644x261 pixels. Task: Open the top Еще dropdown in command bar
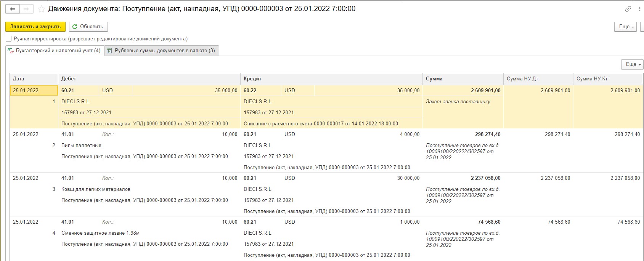pos(625,27)
